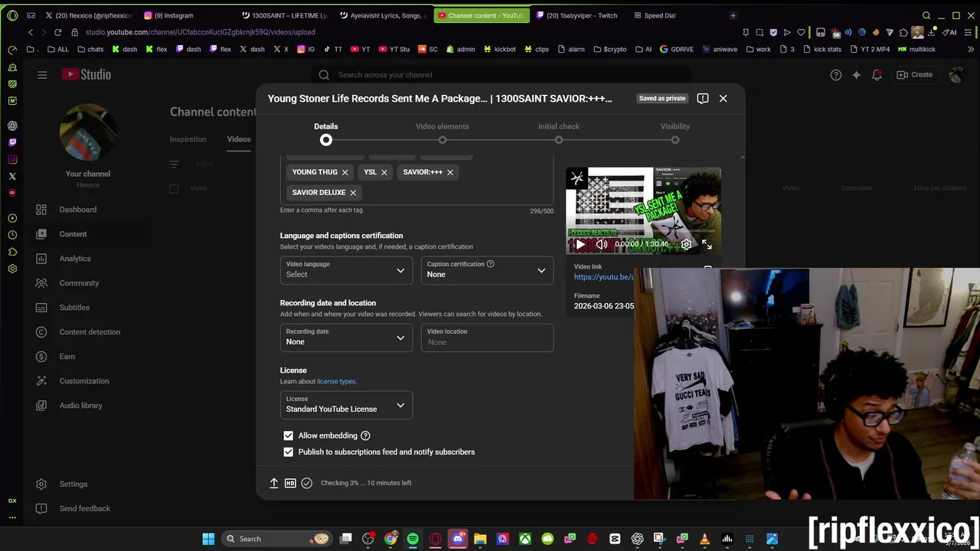The height and width of the screenshot is (551, 980).
Task: Open VLC from the taskbar
Action: pos(704,539)
